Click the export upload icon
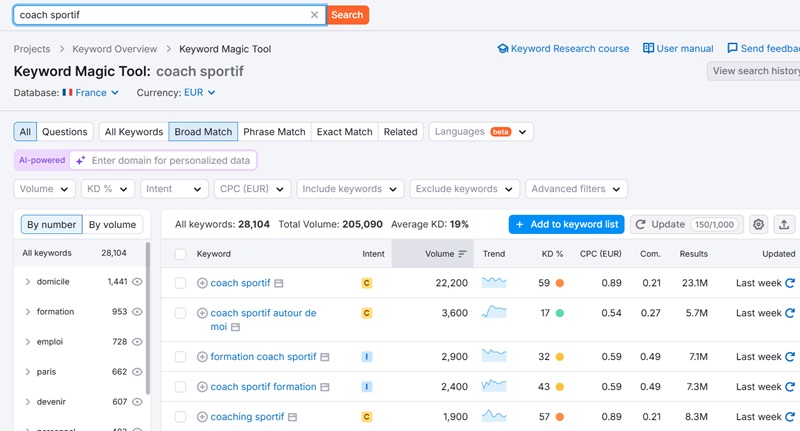The width and height of the screenshot is (800, 431). coord(784,224)
